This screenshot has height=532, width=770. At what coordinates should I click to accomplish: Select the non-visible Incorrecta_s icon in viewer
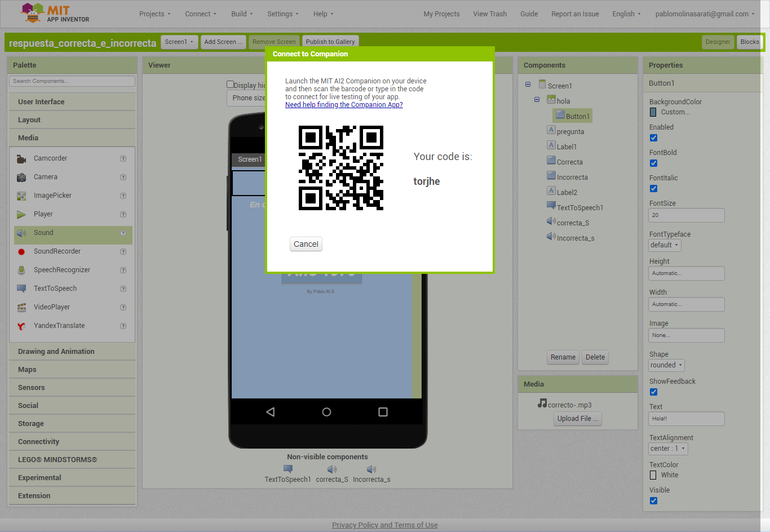point(371,469)
